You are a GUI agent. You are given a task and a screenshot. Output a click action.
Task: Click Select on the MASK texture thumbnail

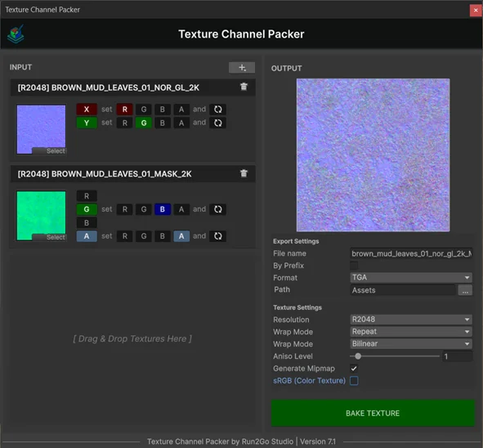point(49,237)
